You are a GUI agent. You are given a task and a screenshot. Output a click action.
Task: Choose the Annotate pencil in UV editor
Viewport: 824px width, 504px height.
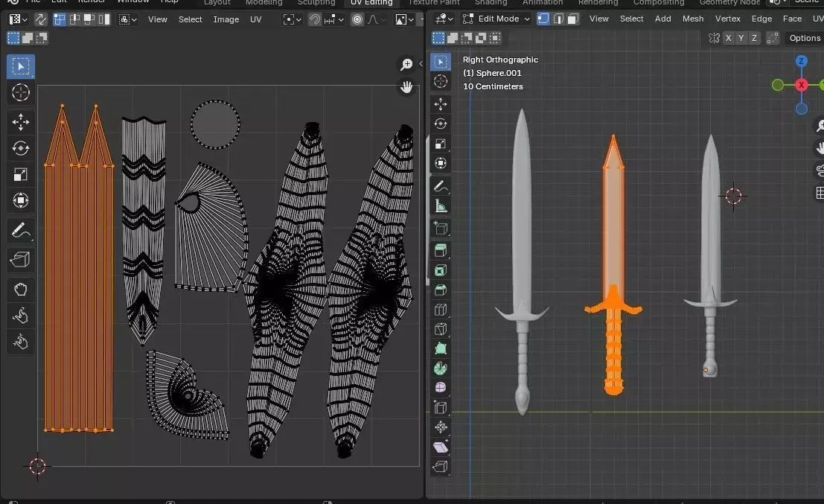[21, 230]
